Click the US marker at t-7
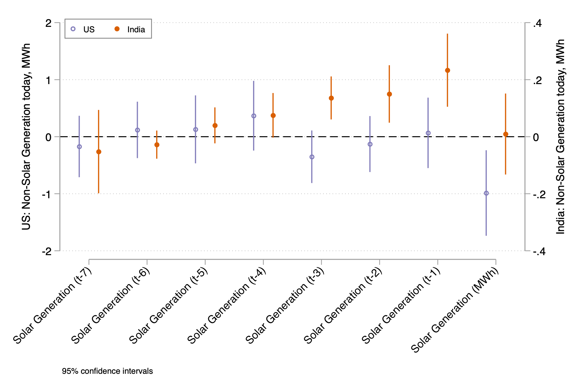 (x=79, y=147)
